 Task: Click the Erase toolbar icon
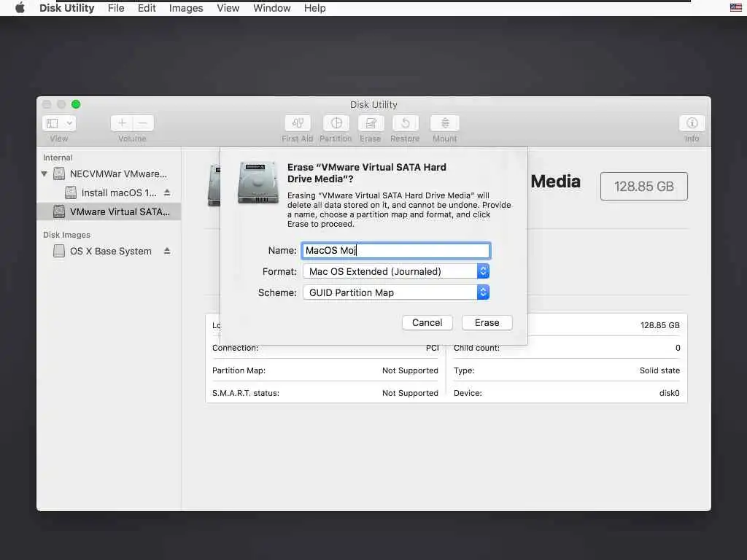click(x=371, y=123)
